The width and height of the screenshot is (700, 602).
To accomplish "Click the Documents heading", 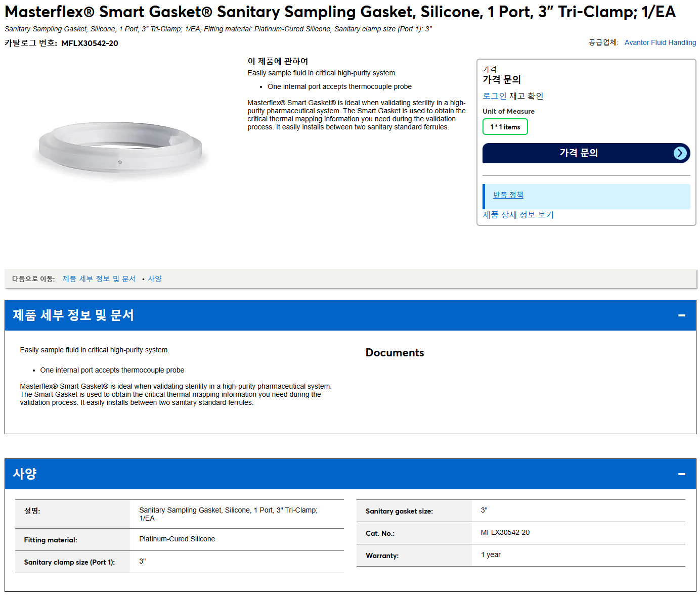I will pos(395,353).
